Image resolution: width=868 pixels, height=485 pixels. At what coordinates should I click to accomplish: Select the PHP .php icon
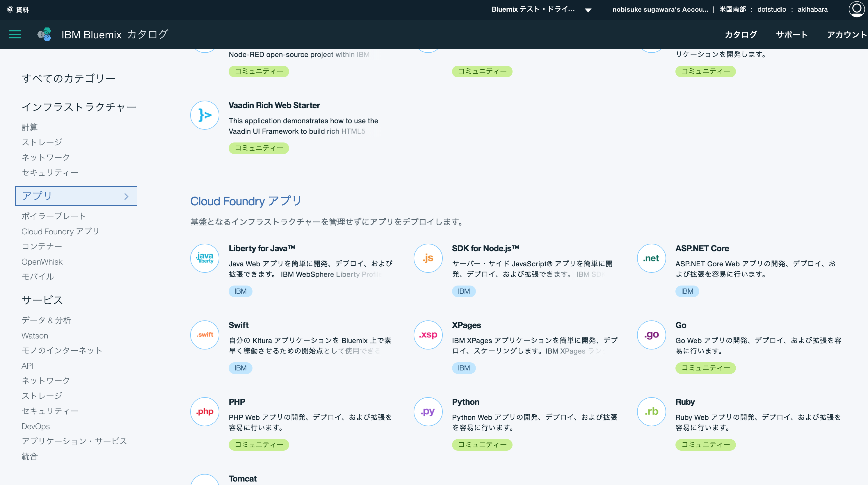click(x=204, y=411)
